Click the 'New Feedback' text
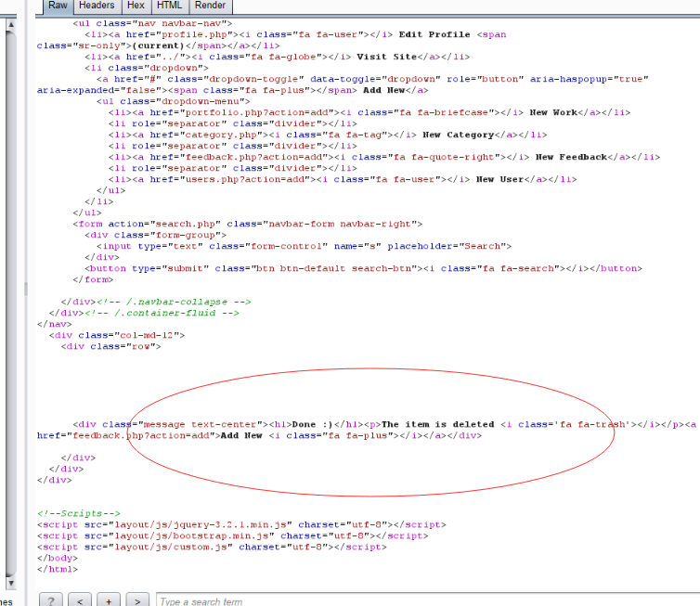 pos(571,157)
